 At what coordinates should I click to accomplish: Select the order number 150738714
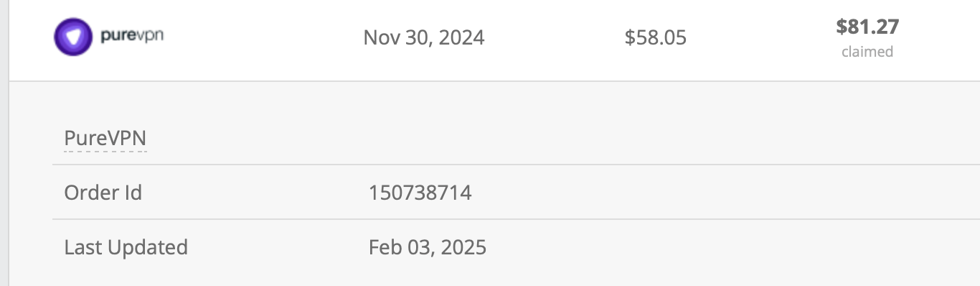420,193
